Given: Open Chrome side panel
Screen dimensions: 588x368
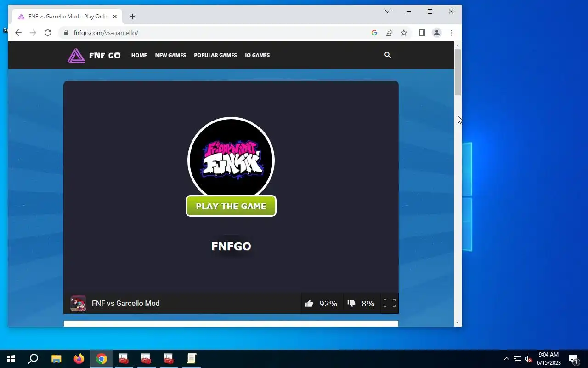Looking at the screenshot, I should (422, 33).
